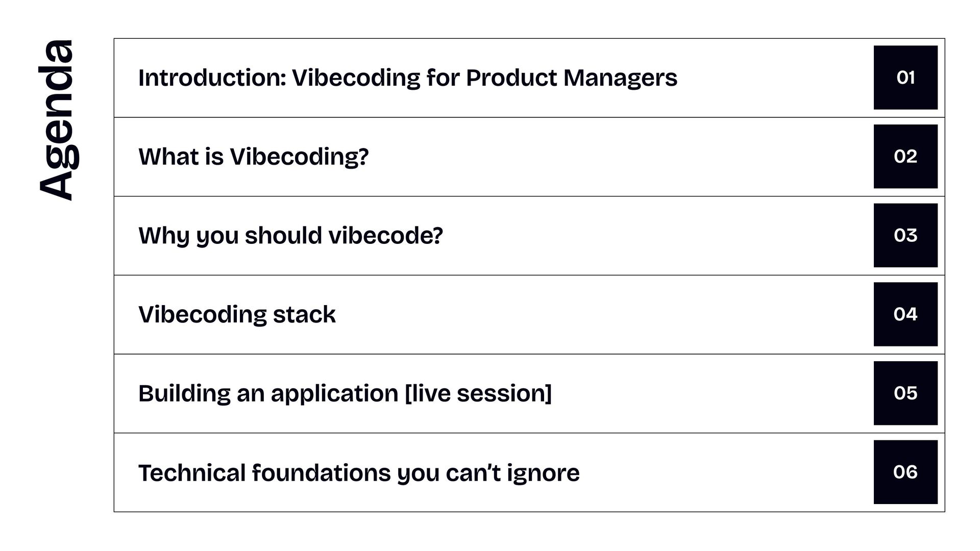The width and height of the screenshot is (980, 551).
Task: Click "Vibecoding for" in the introduction row
Action: tap(376, 78)
